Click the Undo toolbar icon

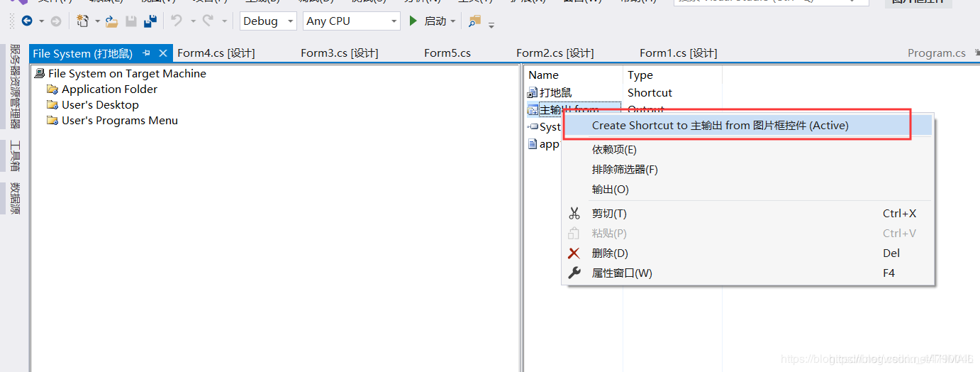point(177,21)
